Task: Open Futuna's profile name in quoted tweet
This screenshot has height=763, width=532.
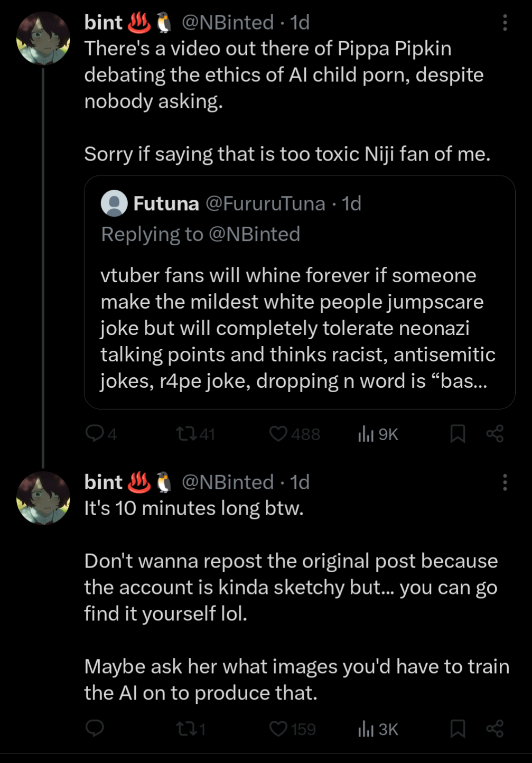Action: 166,203
